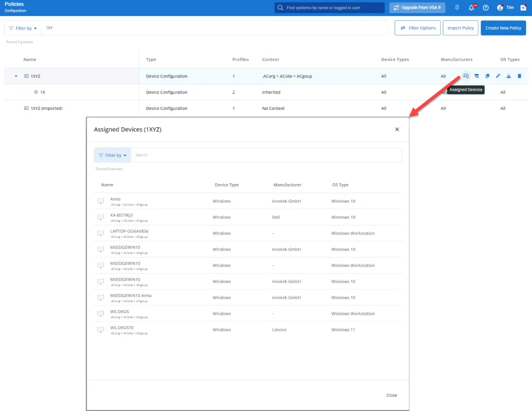Viewport: 532px width, 411px height.
Task: Open the Filter by dropdown on Policies page
Action: (x=23, y=28)
